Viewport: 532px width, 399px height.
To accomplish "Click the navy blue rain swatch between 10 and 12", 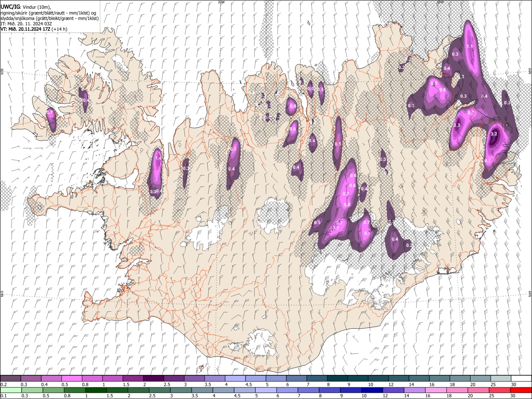I will tap(372, 390).
